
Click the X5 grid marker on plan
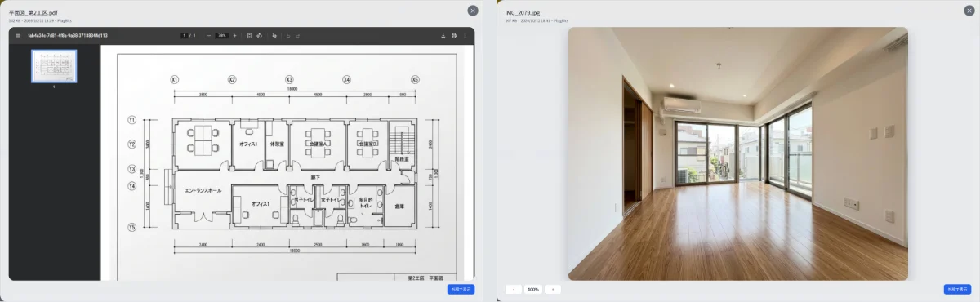pos(415,79)
